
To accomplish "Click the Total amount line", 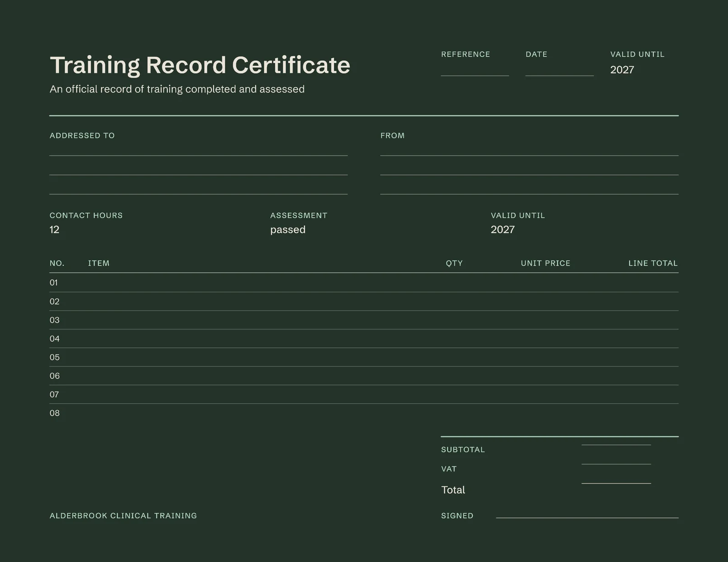I will (616, 483).
